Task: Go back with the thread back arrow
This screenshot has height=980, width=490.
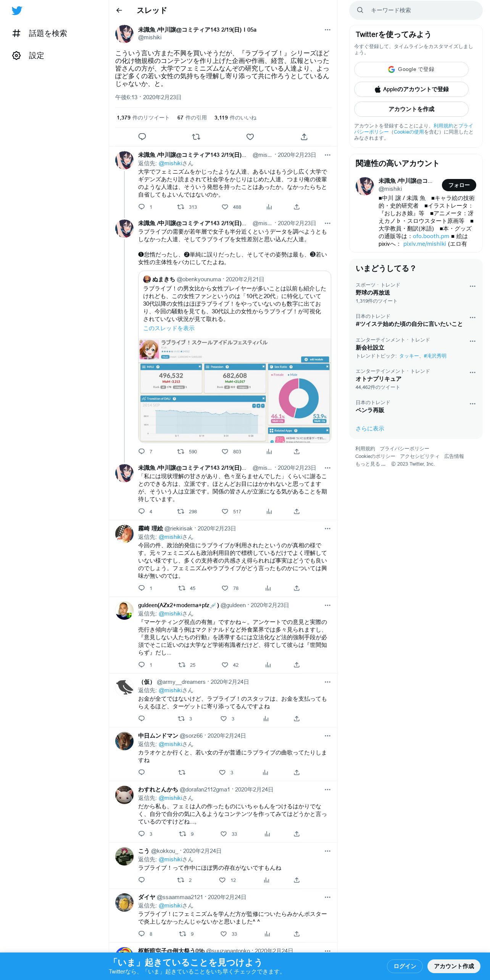Action: (119, 10)
